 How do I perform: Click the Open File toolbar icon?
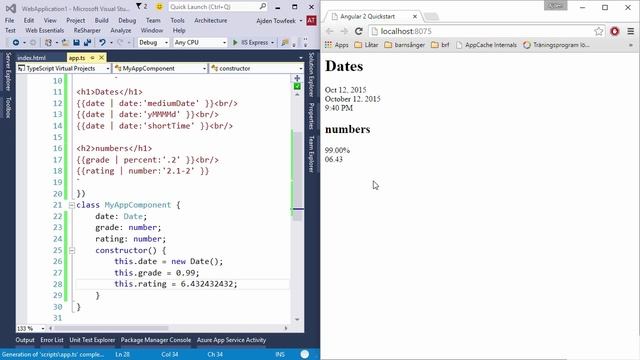coord(65,42)
